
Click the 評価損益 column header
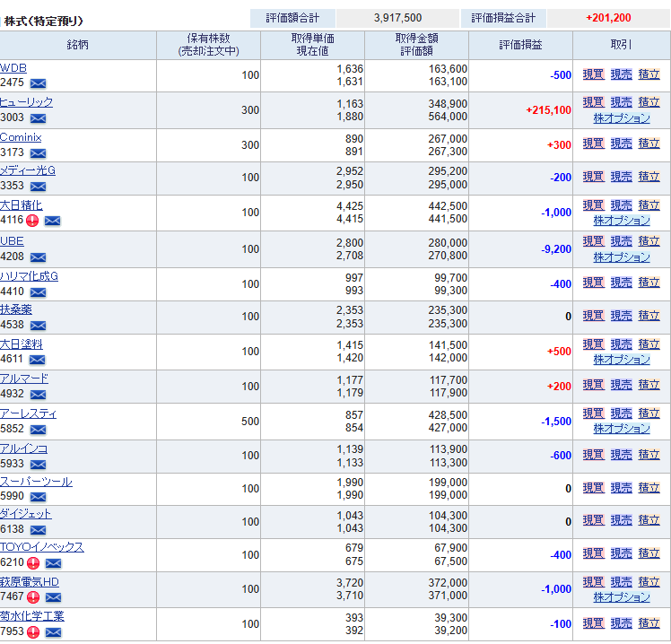point(520,45)
